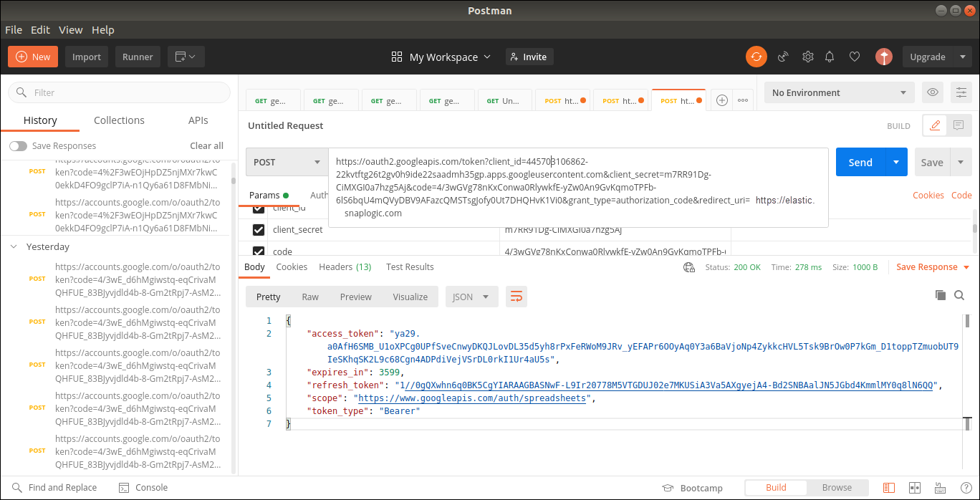
Task: Uncheck the client_id parameter checkbox
Action: (x=259, y=209)
